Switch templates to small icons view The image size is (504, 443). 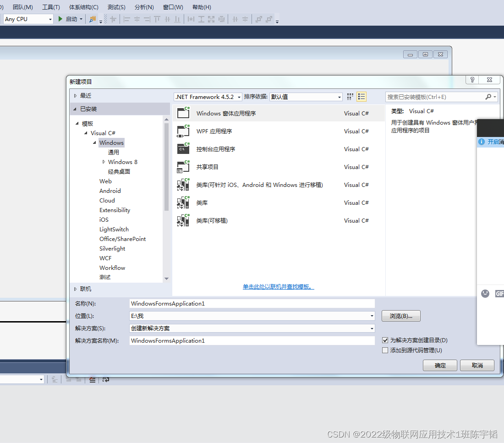pyautogui.click(x=351, y=97)
